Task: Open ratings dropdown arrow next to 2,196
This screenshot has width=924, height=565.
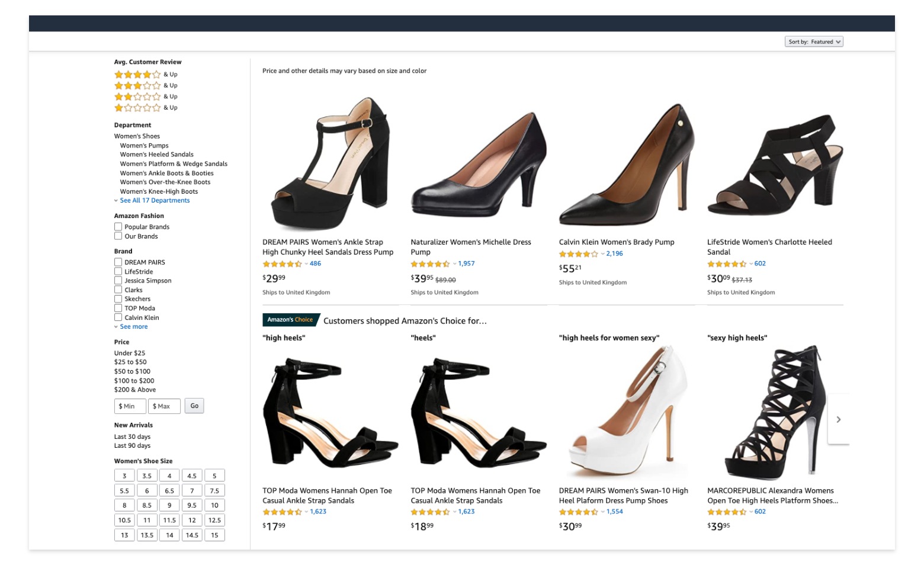Action: click(602, 254)
